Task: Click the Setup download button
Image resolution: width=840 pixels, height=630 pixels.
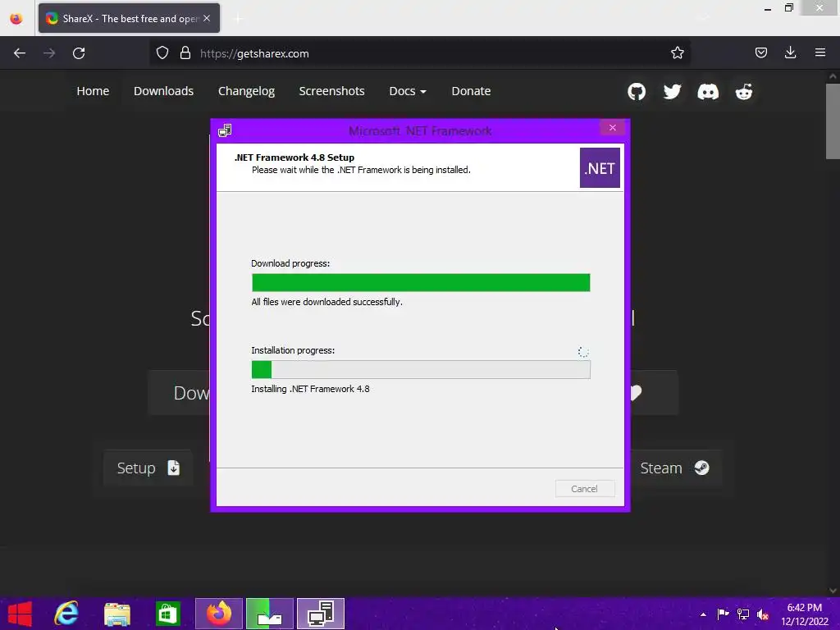Action: [x=148, y=468]
